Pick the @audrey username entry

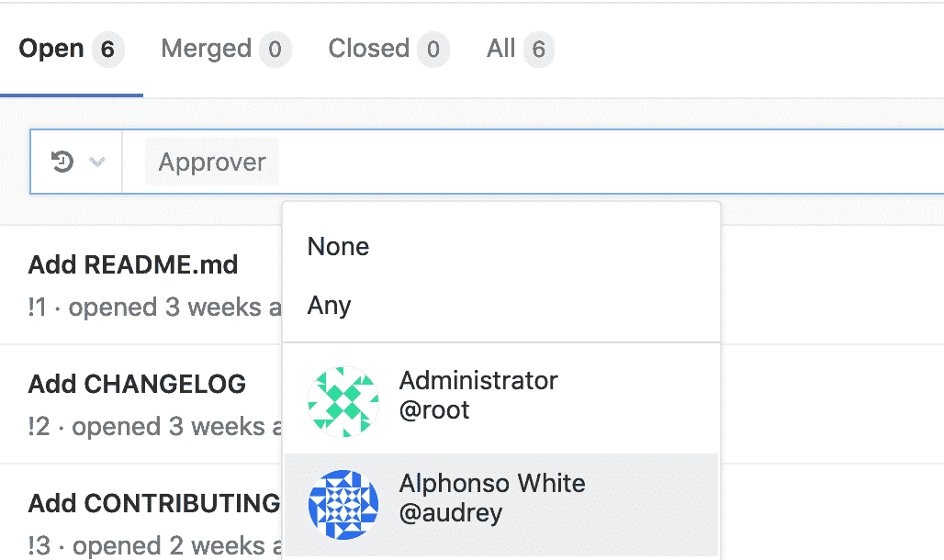(451, 513)
